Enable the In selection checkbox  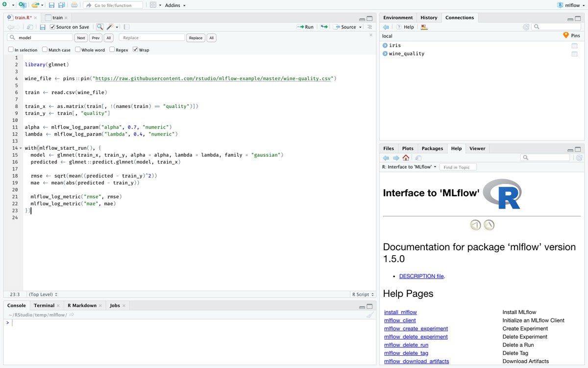point(11,50)
